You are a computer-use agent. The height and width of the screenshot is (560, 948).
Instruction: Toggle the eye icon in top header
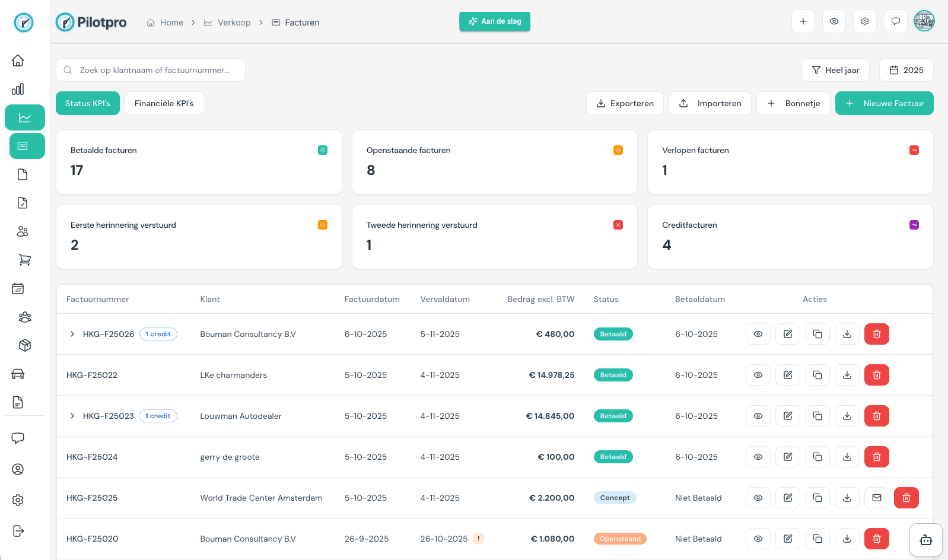(x=834, y=21)
